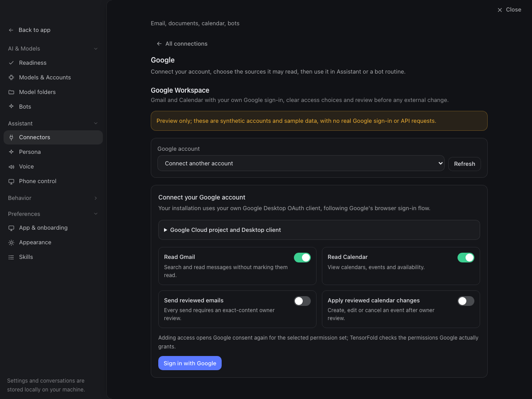The height and width of the screenshot is (399, 532).
Task: Go to Model folders page
Action: [53, 92]
